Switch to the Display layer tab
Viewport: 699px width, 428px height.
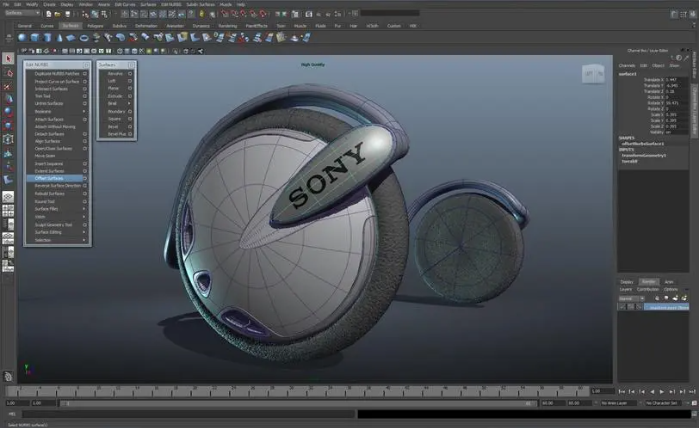(x=627, y=282)
